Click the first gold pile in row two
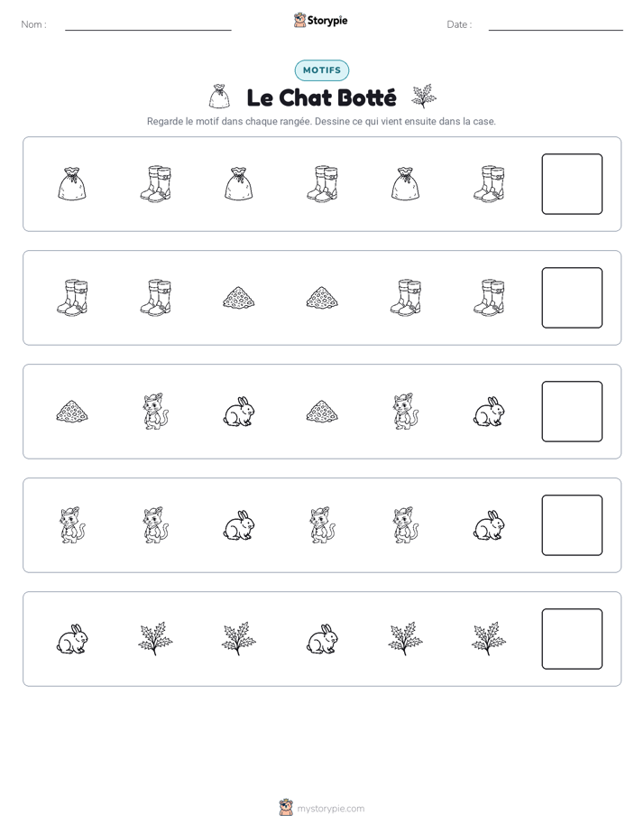Viewport: 644px width, 834px height. point(239,298)
